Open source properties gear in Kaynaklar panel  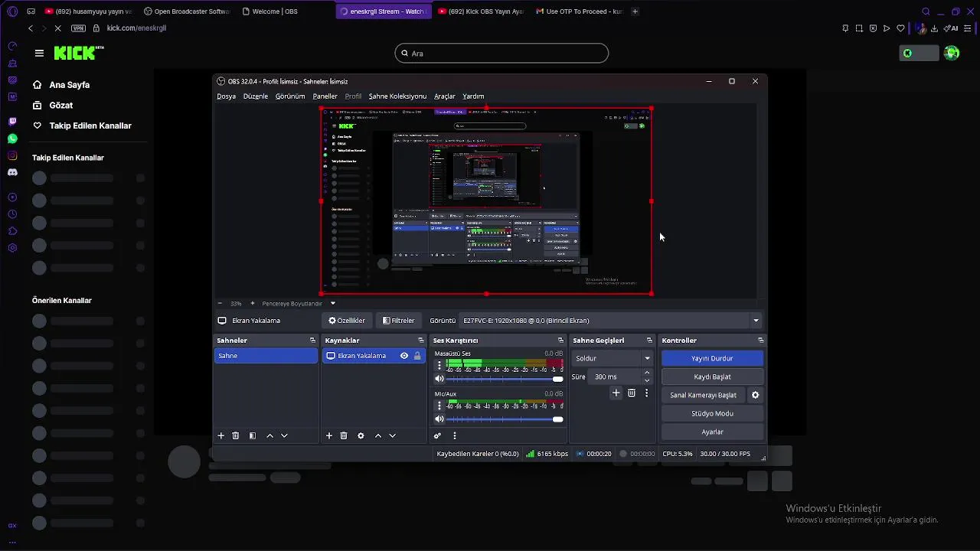[x=361, y=435]
